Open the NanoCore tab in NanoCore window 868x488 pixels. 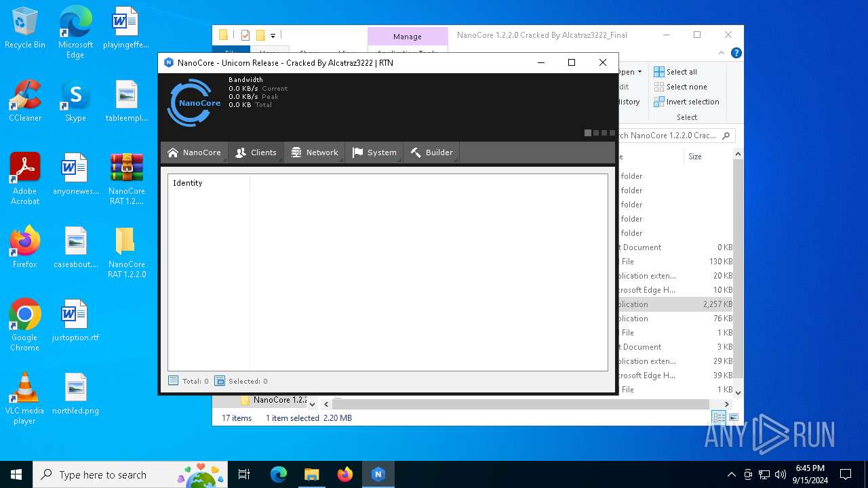(194, 152)
